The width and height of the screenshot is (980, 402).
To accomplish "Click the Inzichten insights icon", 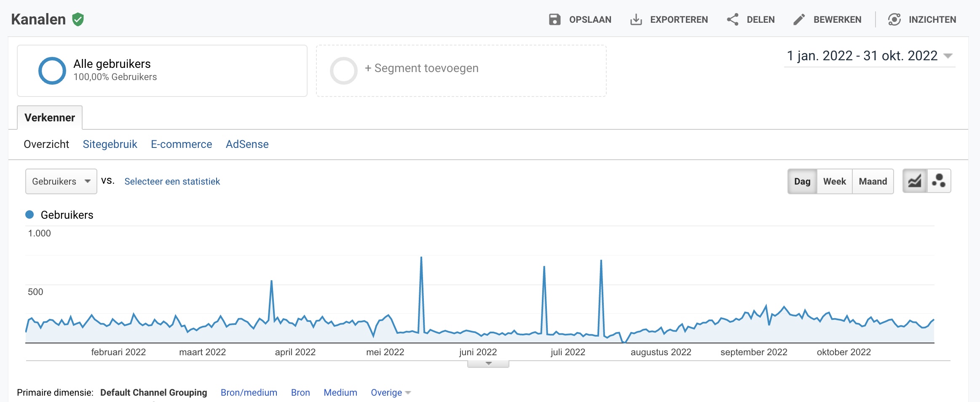I will pyautogui.click(x=894, y=19).
